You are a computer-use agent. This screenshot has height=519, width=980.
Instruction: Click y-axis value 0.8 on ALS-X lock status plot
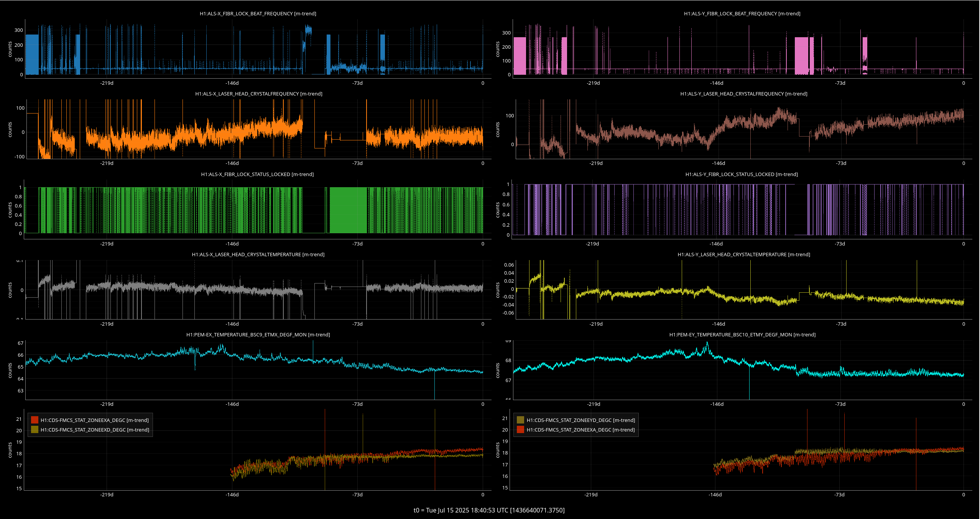click(18, 196)
